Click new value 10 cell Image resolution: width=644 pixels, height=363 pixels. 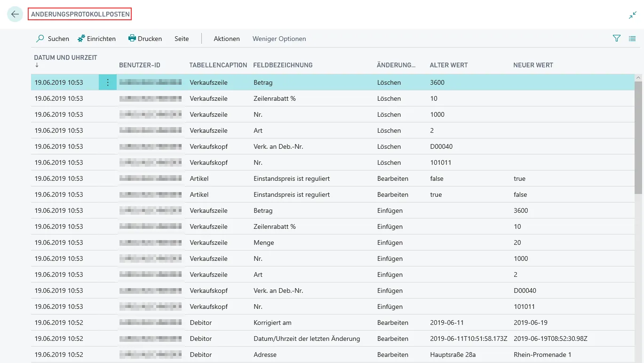click(517, 226)
